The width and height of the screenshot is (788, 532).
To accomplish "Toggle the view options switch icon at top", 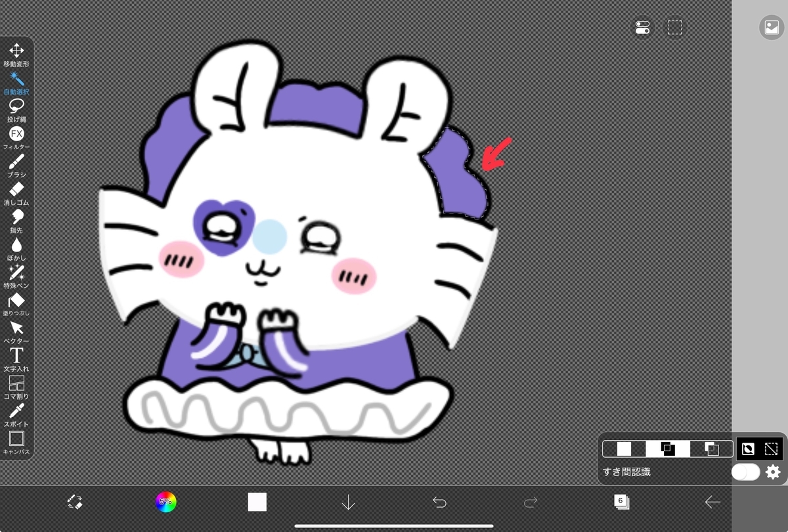I will pyautogui.click(x=642, y=27).
